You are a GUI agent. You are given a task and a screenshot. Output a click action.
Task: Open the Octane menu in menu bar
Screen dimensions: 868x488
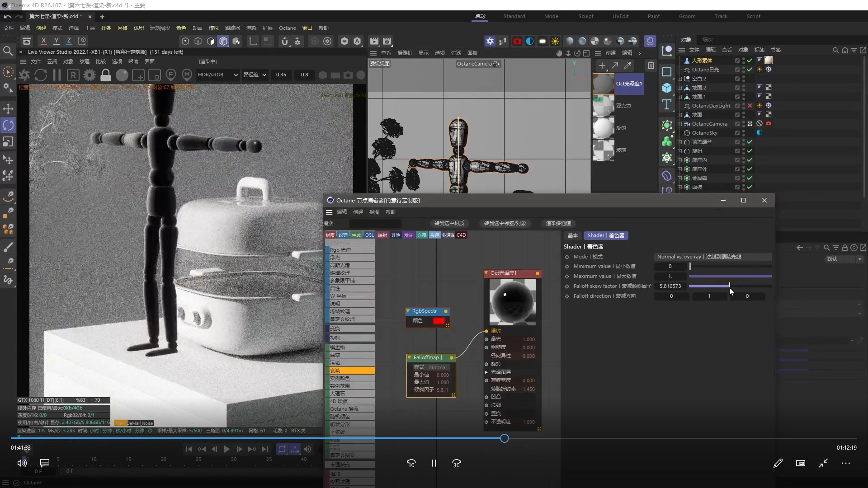coord(287,28)
